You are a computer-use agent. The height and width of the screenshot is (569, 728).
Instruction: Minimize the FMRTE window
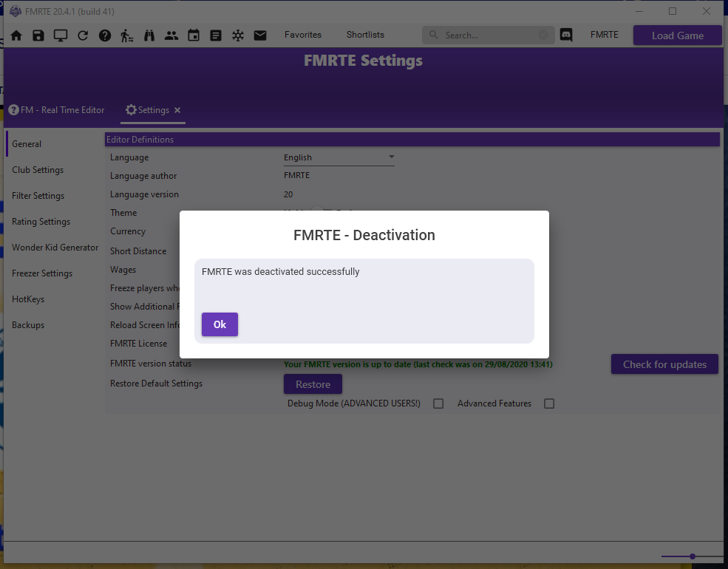(x=639, y=11)
